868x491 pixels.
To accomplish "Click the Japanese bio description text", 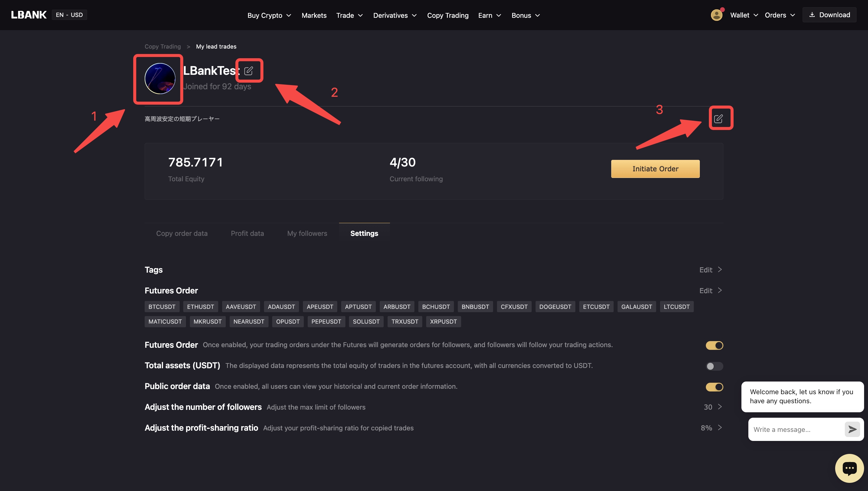I will coord(182,119).
